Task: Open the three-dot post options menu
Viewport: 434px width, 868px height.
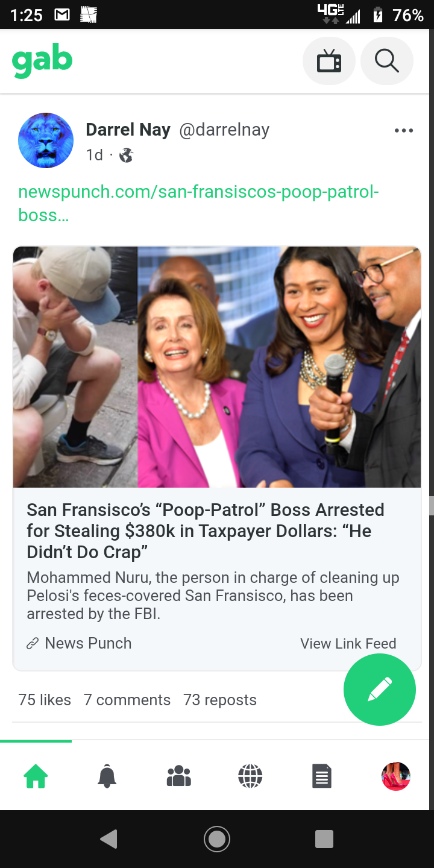Action: 403,130
